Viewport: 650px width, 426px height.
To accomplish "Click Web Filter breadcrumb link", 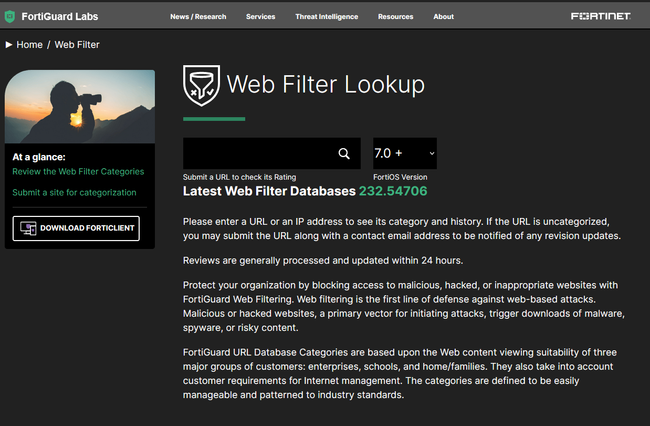I will point(77,45).
